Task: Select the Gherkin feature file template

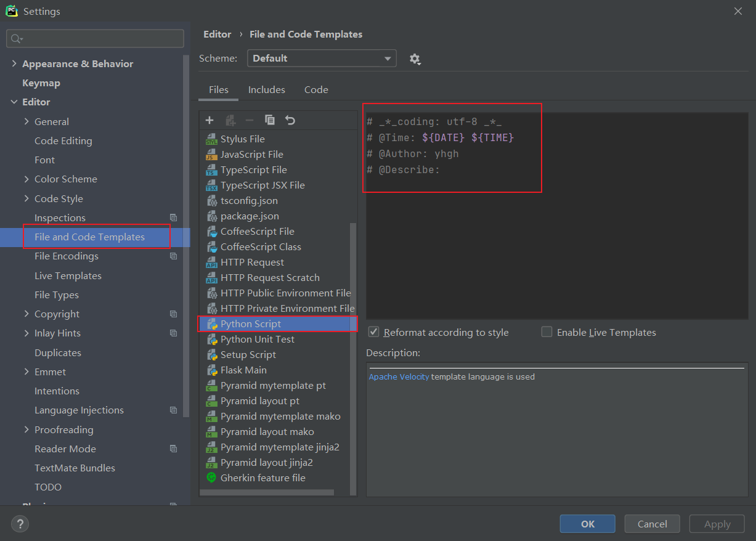Action: pyautogui.click(x=262, y=478)
